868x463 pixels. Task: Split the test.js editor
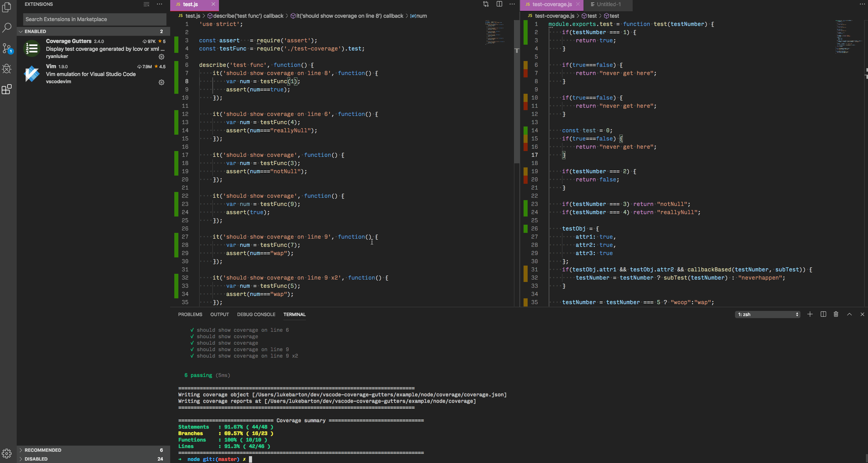499,4
